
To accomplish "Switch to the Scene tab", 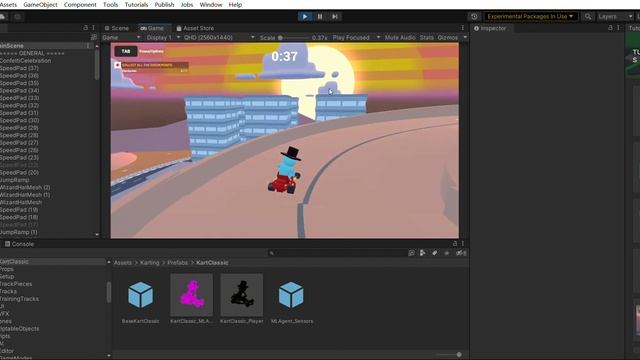I will [117, 28].
